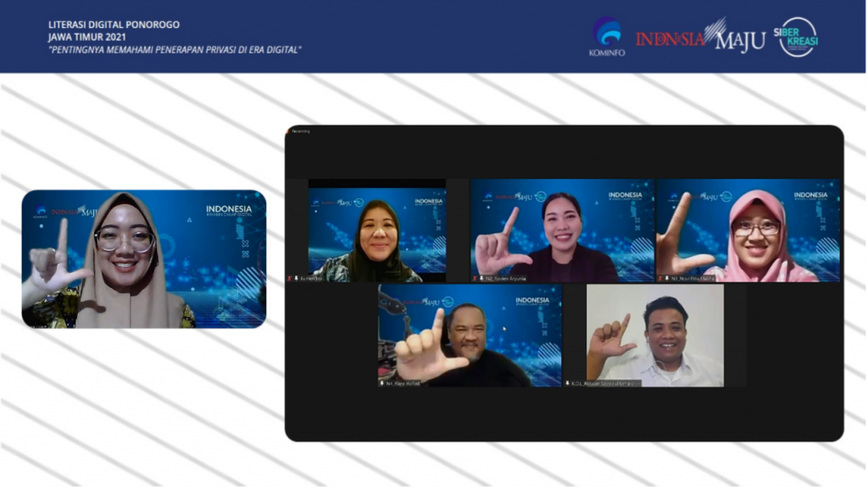
Task: Click the Recording indicator in the meeting window
Action: pyautogui.click(x=301, y=131)
